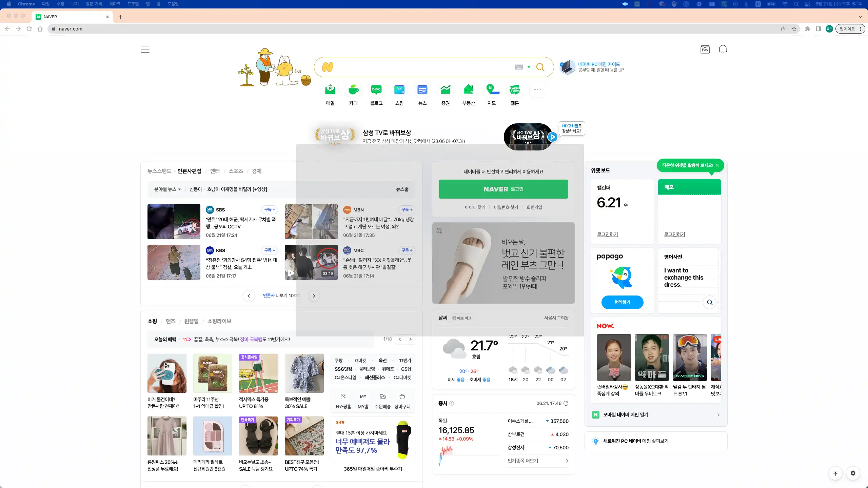
Task: Click the Naver Pay icon
Action: click(705, 49)
